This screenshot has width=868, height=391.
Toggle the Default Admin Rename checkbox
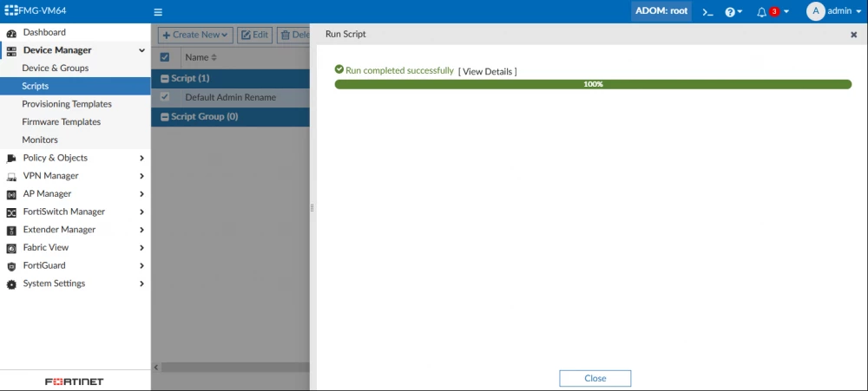164,97
